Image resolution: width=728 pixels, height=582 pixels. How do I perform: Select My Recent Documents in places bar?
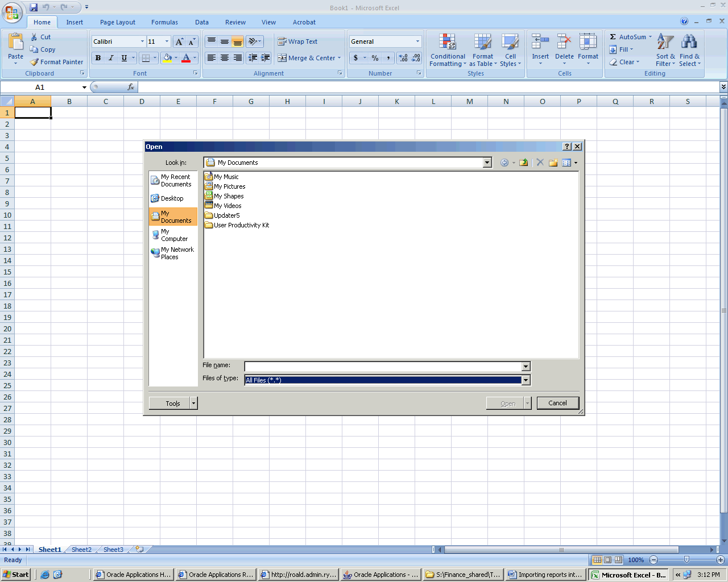(173, 181)
